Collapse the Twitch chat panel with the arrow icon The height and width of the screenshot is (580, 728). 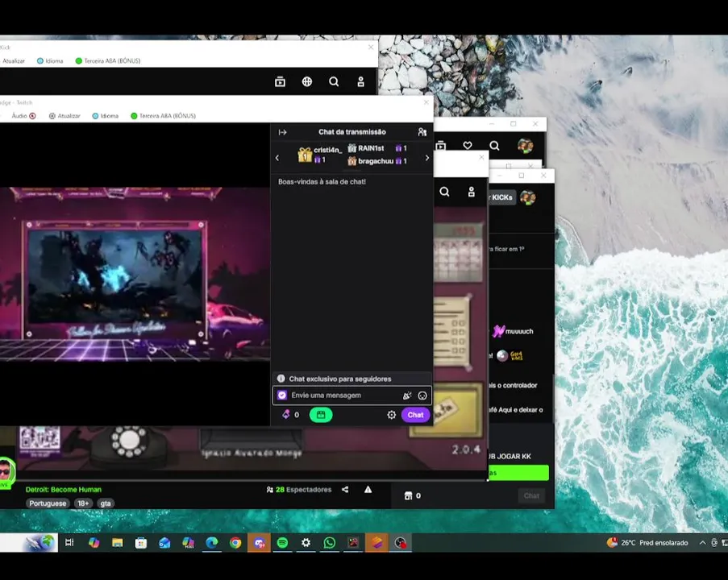tap(282, 132)
